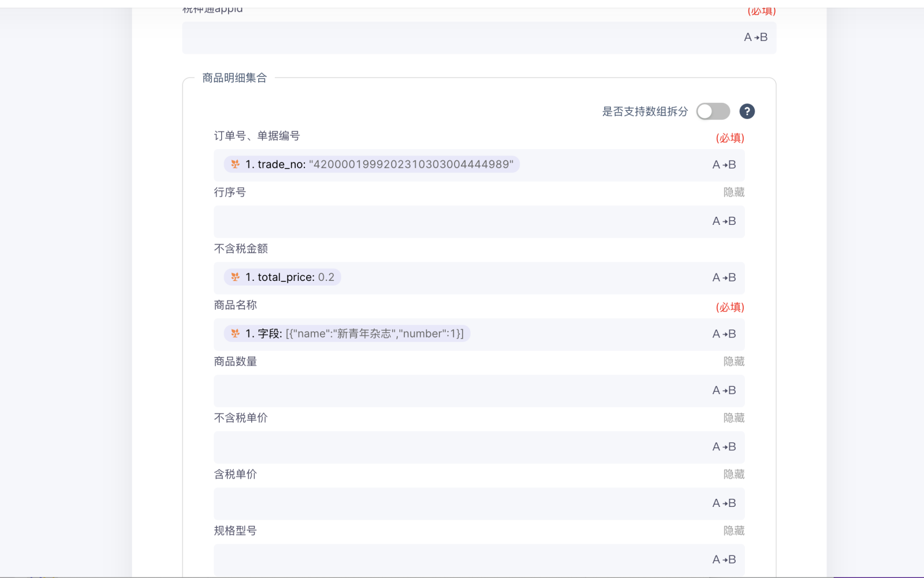This screenshot has width=924, height=578.
Task: Click the 不含税金额 label
Action: coord(241,249)
